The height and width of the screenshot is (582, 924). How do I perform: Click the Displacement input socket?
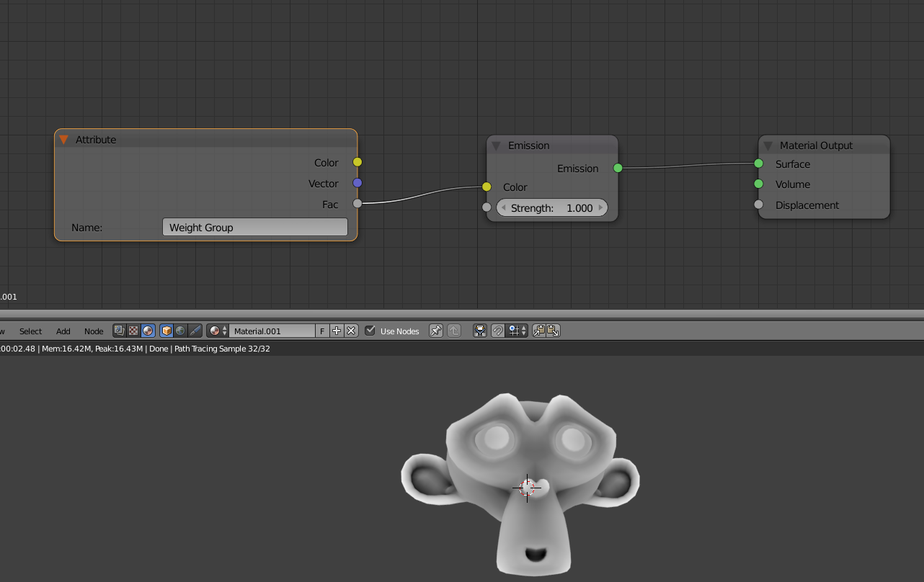758,205
